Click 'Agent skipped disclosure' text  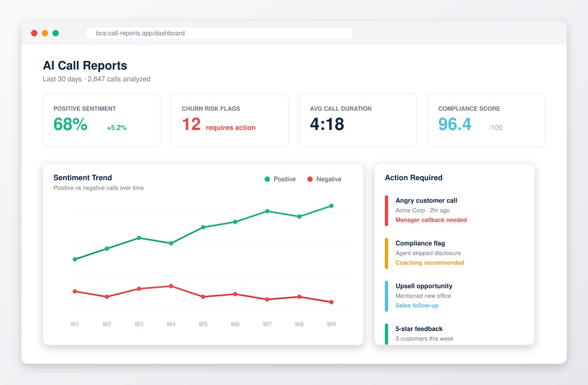pyautogui.click(x=428, y=253)
